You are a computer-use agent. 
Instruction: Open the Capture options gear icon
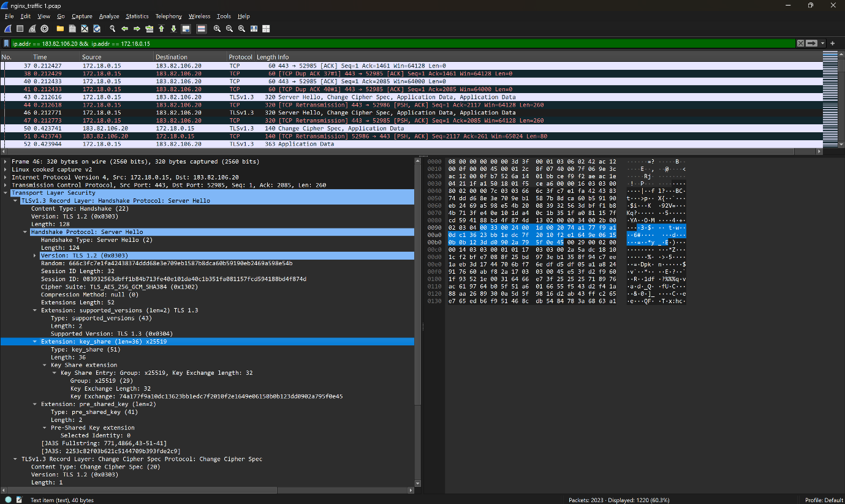pyautogui.click(x=44, y=29)
